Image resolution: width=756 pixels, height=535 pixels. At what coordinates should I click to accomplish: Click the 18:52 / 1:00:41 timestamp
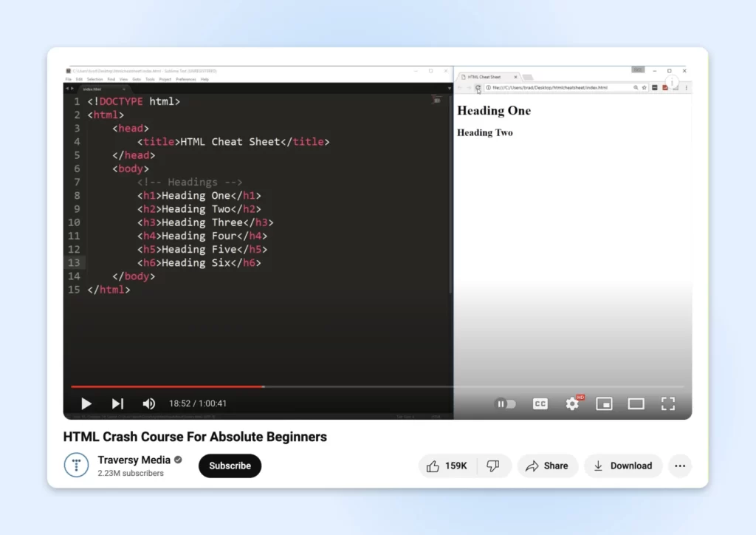click(x=198, y=403)
